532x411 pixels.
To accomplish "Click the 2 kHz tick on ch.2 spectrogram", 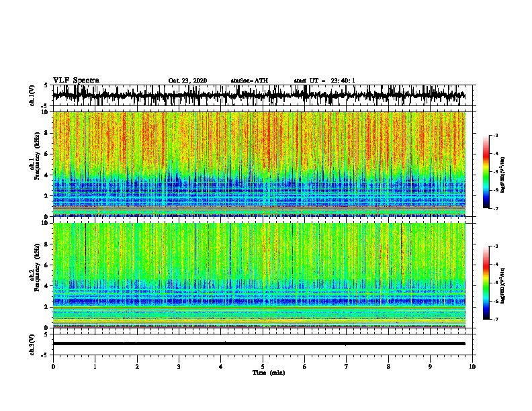I will point(46,307).
